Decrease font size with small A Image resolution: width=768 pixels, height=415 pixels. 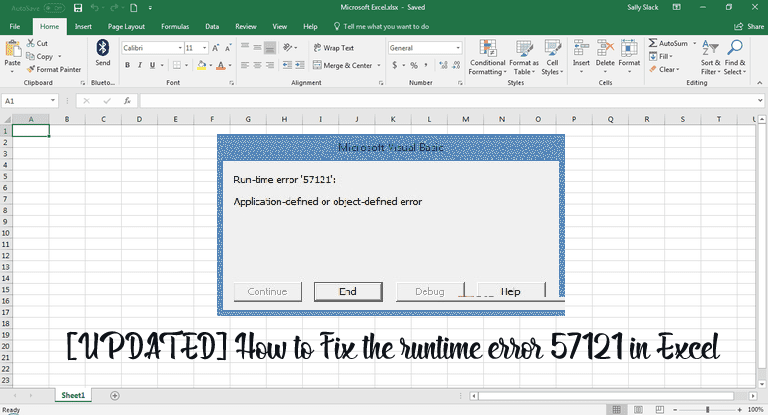tap(228, 48)
